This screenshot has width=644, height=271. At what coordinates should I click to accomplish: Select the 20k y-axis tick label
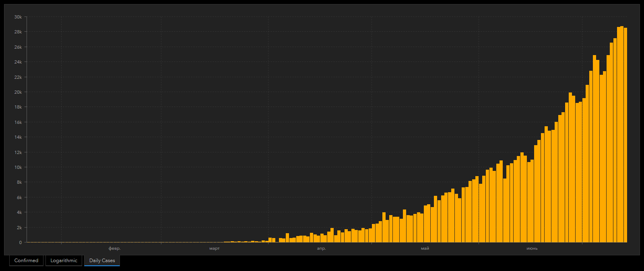(x=18, y=92)
